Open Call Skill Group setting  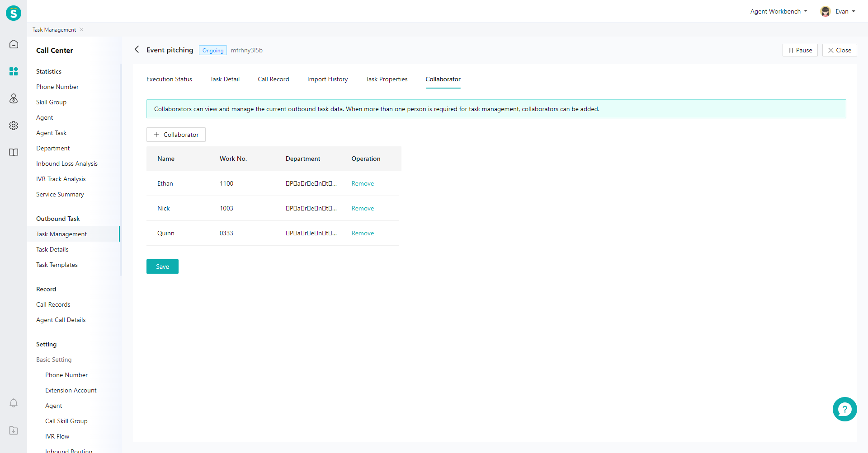tap(66, 421)
